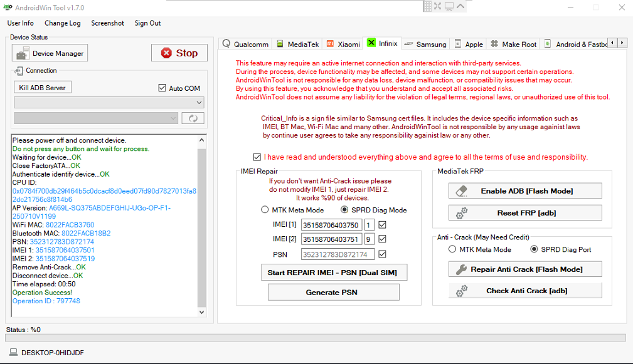Click Enable ADB [Flash Mode] eraser icon
Viewport: 633px width, 364px height.
point(462,191)
